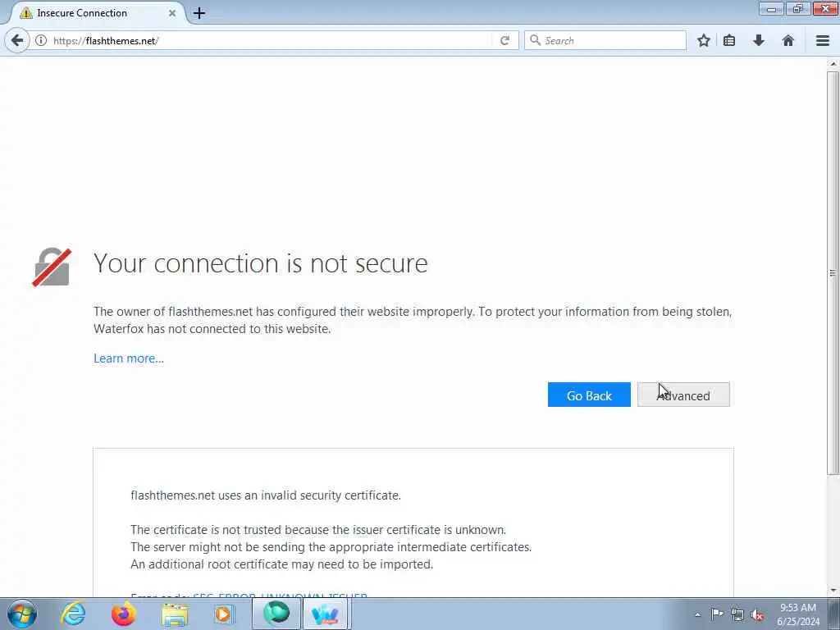Show bookmarks list icon

[729, 40]
